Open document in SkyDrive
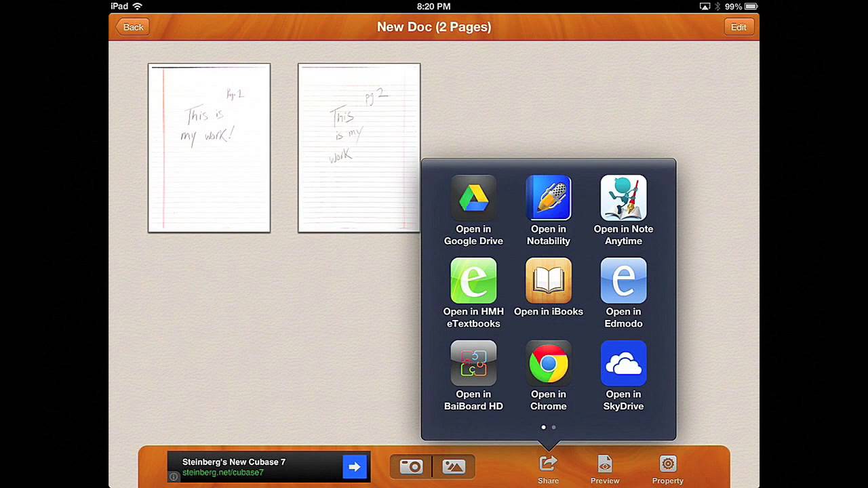Viewport: 868px width, 488px height. coord(623,376)
